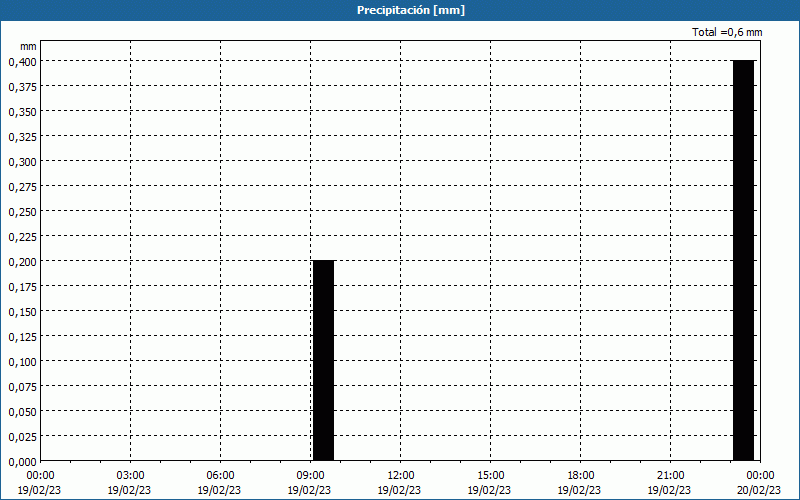This screenshot has width=800, height=500.
Task: Click the 00:00 20/02/23 time label
Action: click(759, 483)
